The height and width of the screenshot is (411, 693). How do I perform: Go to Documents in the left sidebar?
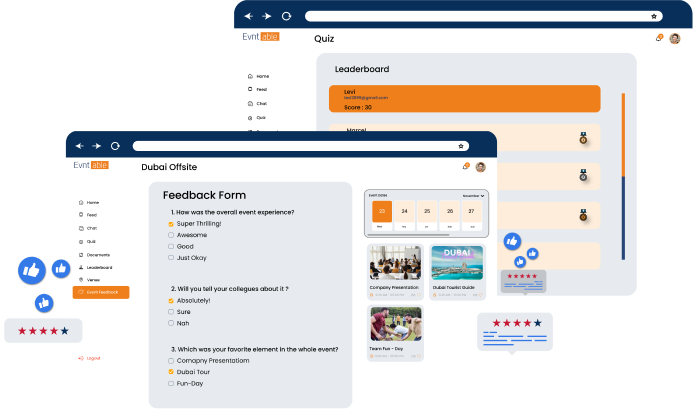click(98, 255)
